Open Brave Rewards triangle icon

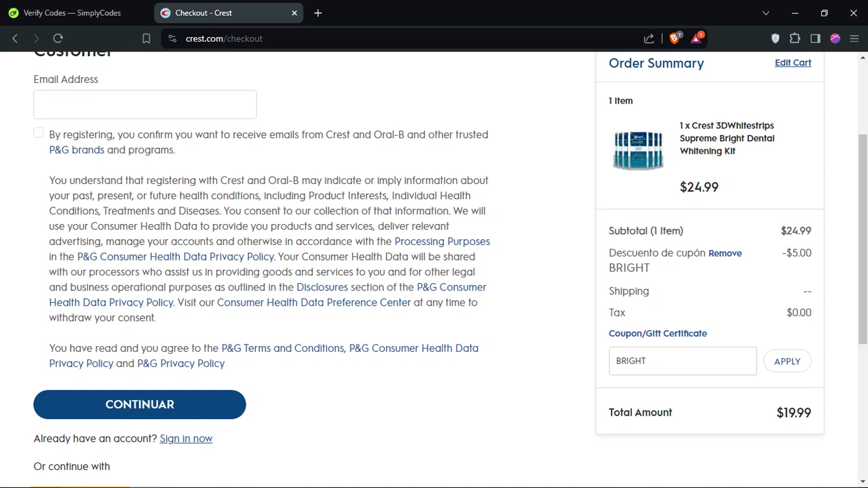pyautogui.click(x=697, y=38)
